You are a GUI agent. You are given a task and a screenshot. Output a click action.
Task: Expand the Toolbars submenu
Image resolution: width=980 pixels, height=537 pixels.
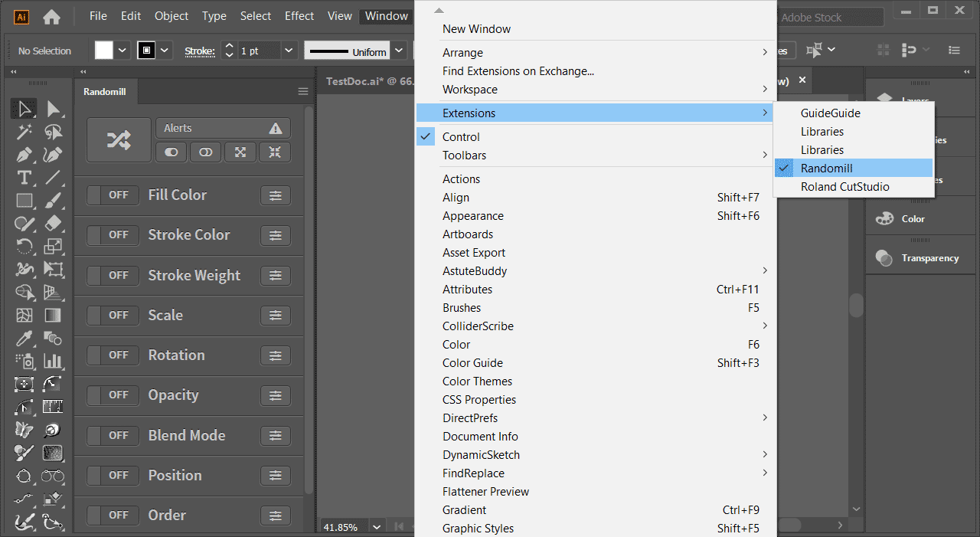pyautogui.click(x=596, y=156)
